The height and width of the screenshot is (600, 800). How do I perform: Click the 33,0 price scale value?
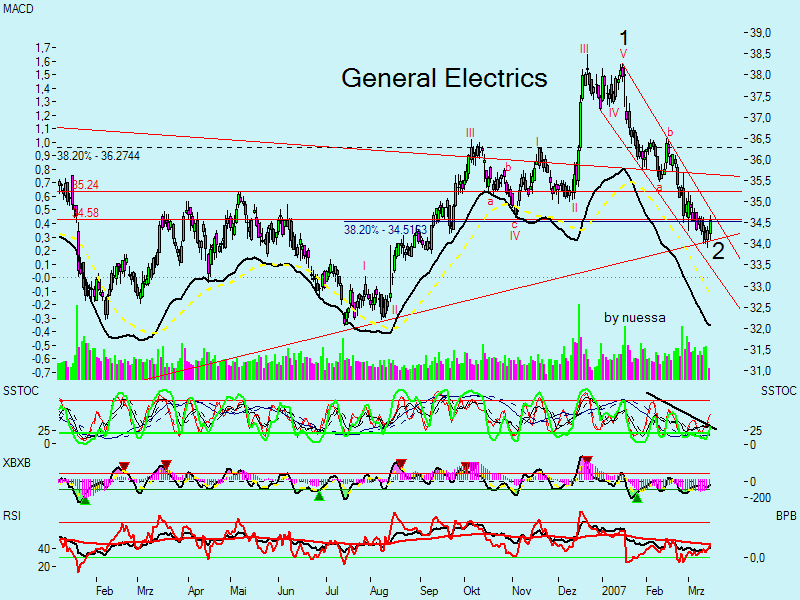pos(760,286)
